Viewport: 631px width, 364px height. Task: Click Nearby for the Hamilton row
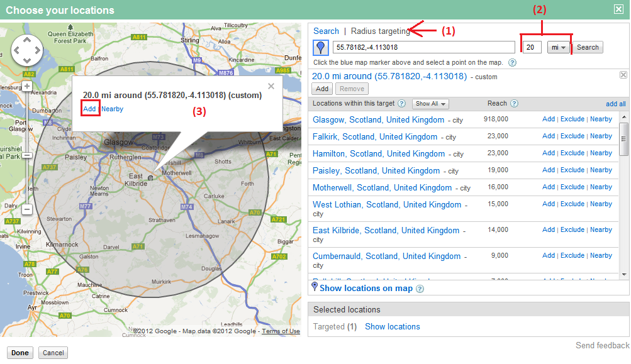(x=601, y=153)
